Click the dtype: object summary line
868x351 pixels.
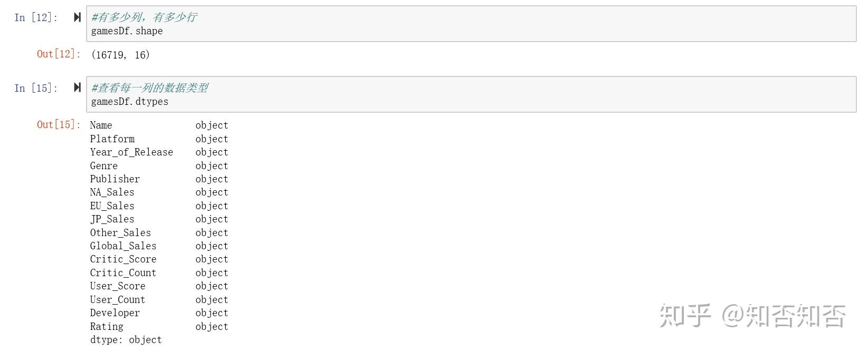tap(126, 340)
